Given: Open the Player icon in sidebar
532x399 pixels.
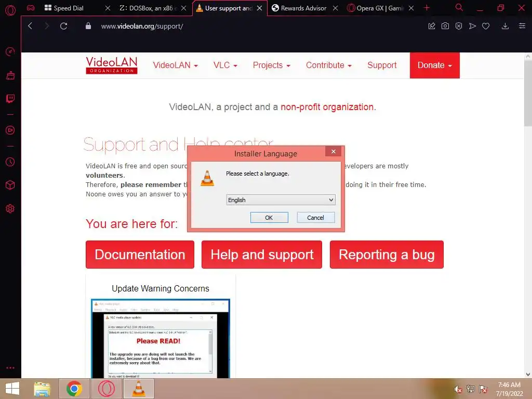Looking at the screenshot, I should click(10, 130).
